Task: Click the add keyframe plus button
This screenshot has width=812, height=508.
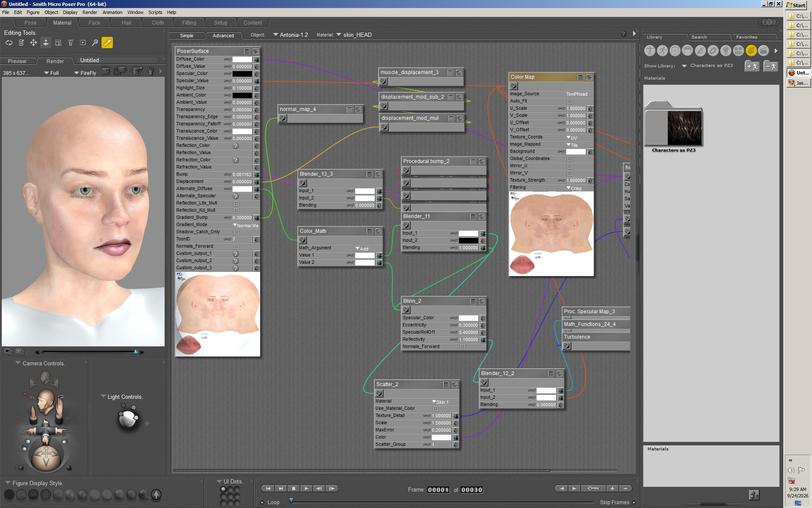Action: (x=612, y=489)
